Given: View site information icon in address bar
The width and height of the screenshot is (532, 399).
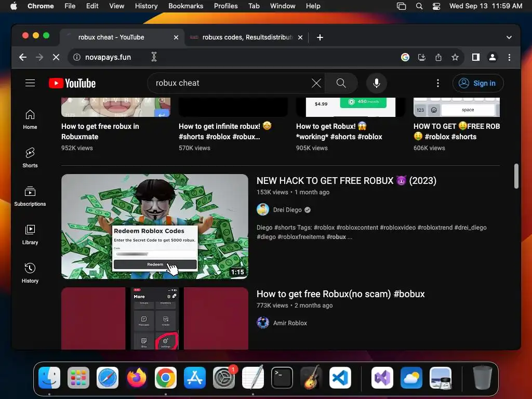Looking at the screenshot, I should pyautogui.click(x=77, y=57).
